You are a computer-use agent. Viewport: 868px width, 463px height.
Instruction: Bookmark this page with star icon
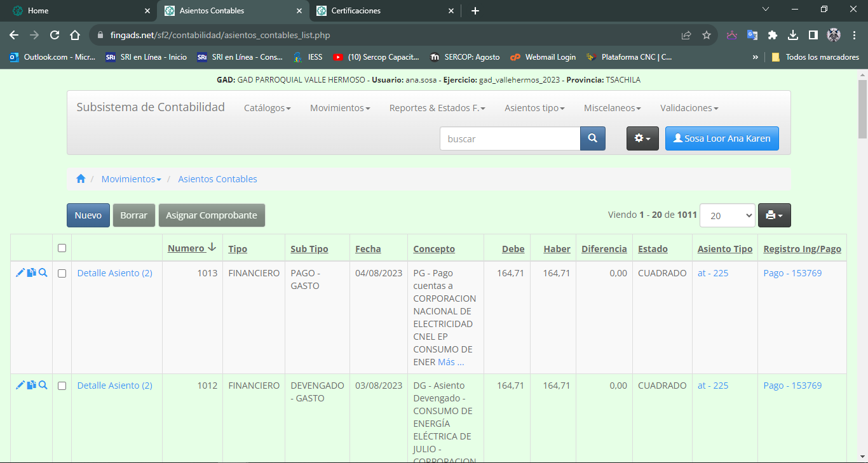(x=706, y=36)
